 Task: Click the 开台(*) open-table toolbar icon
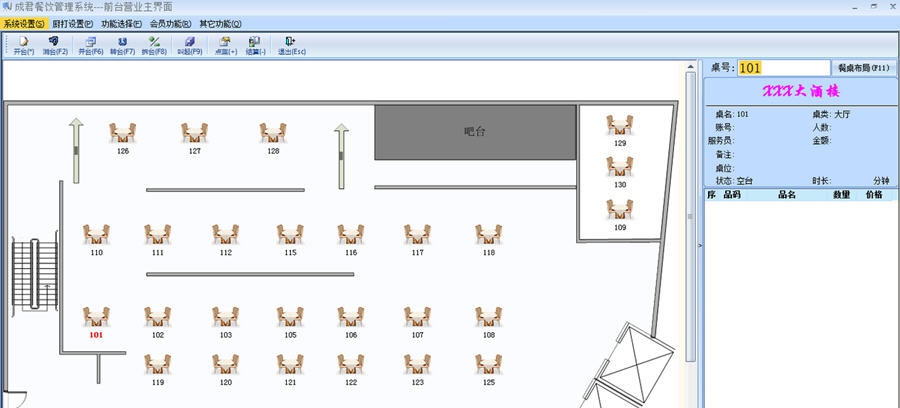click(x=24, y=45)
